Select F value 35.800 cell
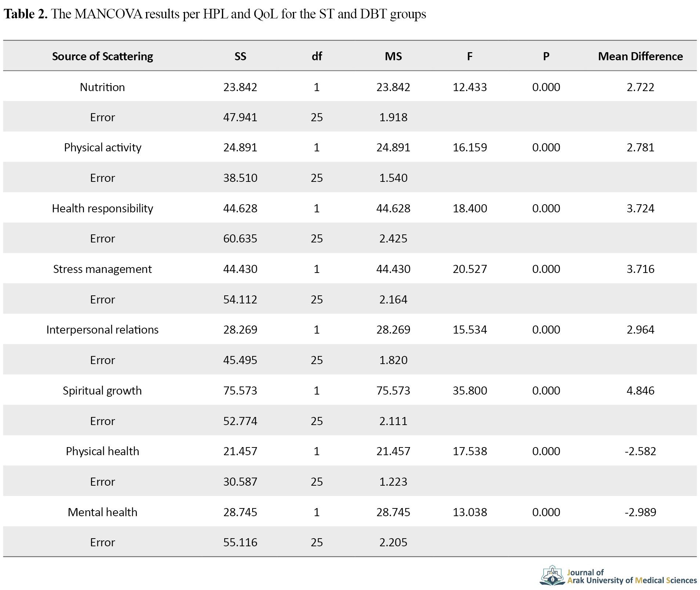The height and width of the screenshot is (590, 700). click(x=469, y=391)
